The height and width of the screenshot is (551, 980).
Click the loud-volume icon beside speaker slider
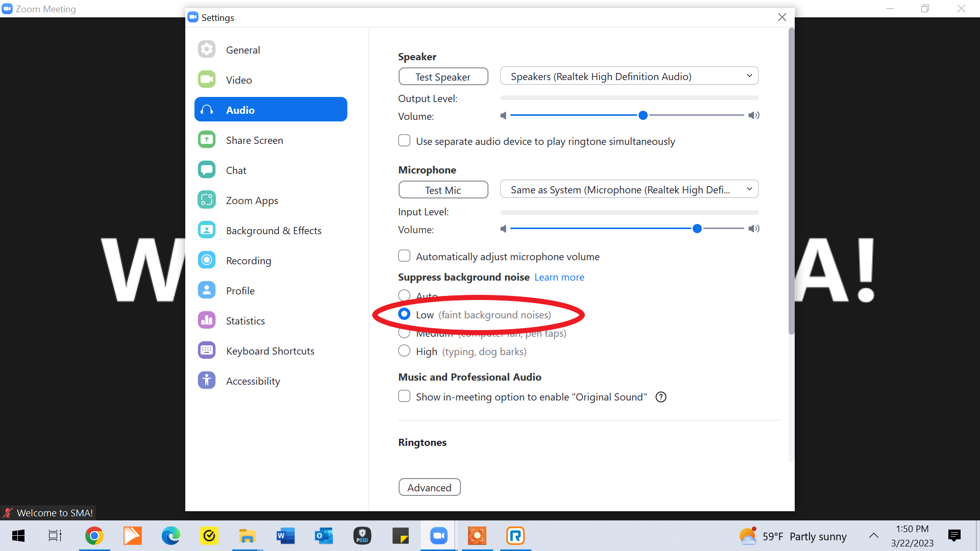tap(754, 115)
